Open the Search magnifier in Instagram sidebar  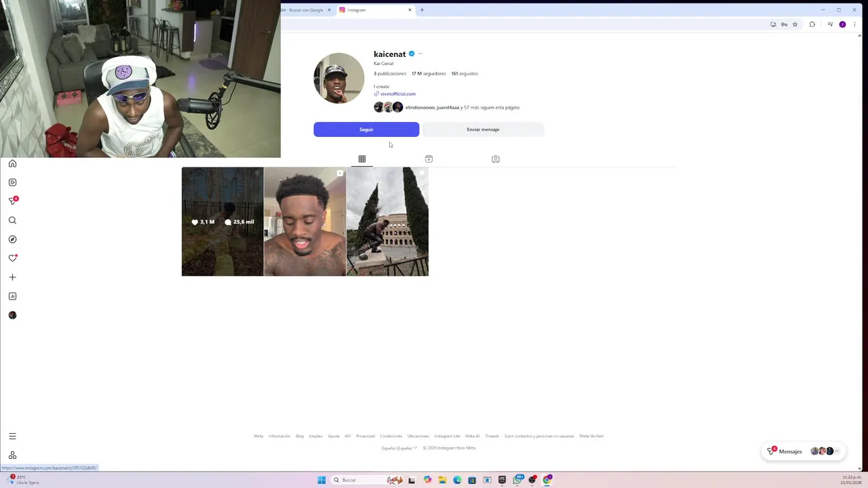[12, 220]
